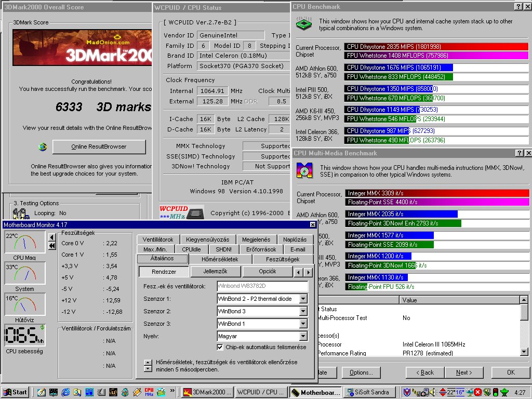This screenshot has height=399, width=532.
Task: Click the Online ResultBrowser button
Action: [99, 147]
